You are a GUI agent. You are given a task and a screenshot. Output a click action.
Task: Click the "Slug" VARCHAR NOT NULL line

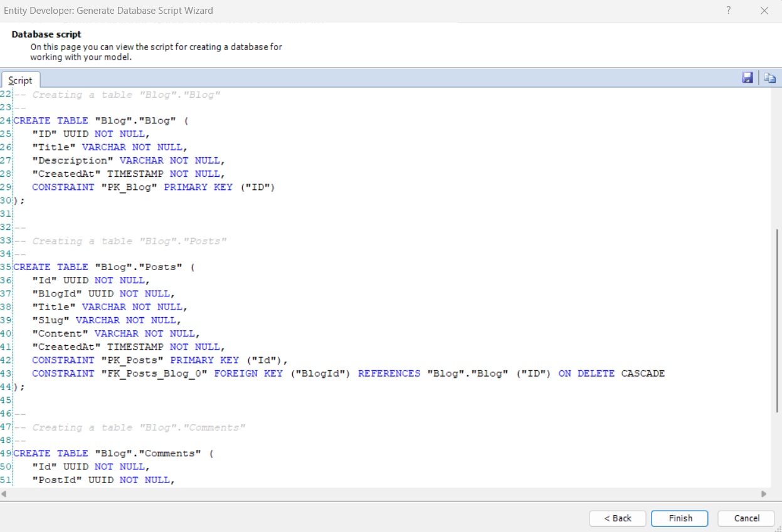107,320
